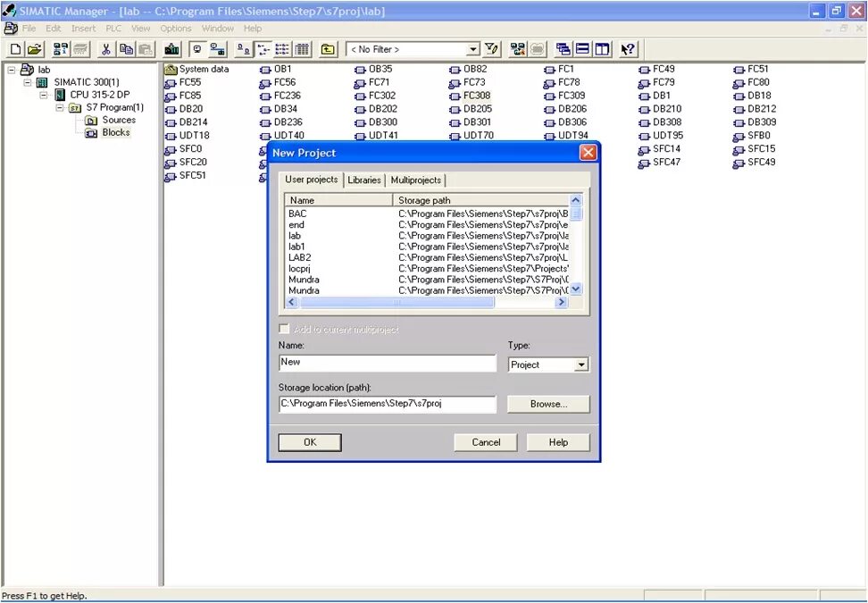This screenshot has height=603, width=868.
Task: Collapse the lab project tree node
Action: tap(12, 70)
